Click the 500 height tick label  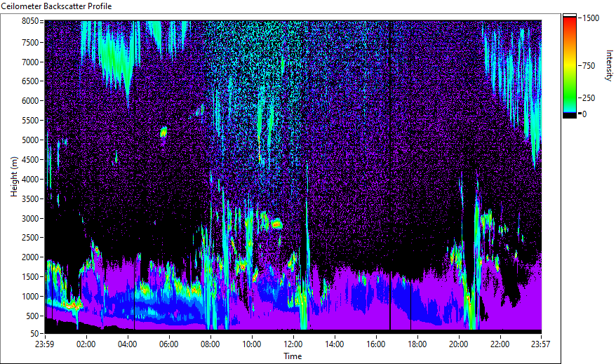(x=32, y=316)
